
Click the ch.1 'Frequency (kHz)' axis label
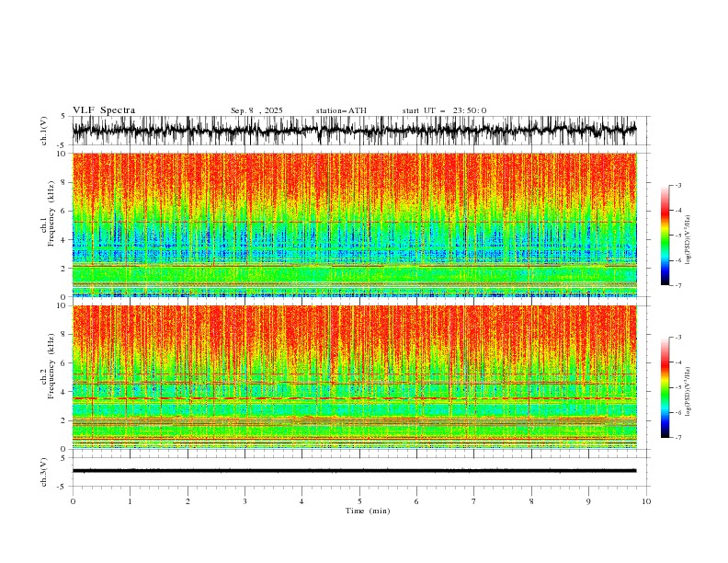click(51, 214)
